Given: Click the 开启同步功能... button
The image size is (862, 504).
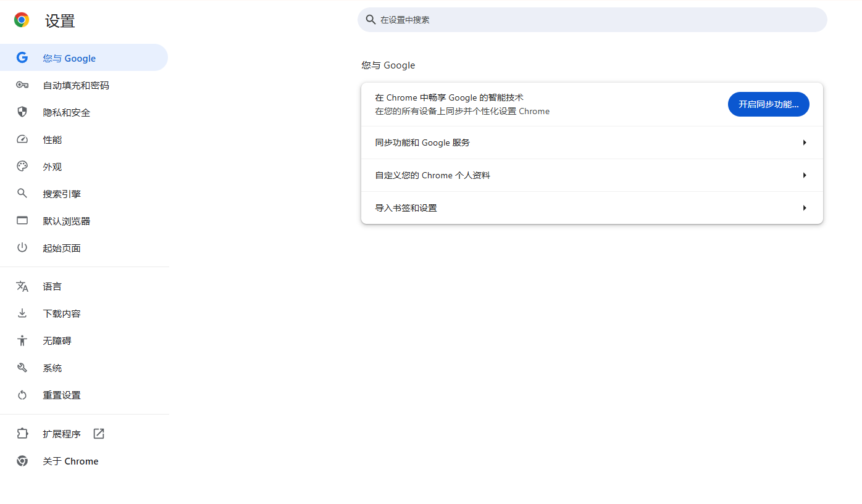Looking at the screenshot, I should pos(768,104).
